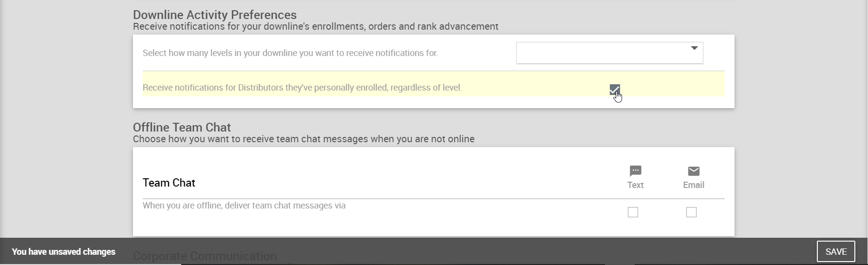Viewport: 868px width, 265px height.
Task: Click the "When you are offline" description
Action: pyautogui.click(x=244, y=206)
